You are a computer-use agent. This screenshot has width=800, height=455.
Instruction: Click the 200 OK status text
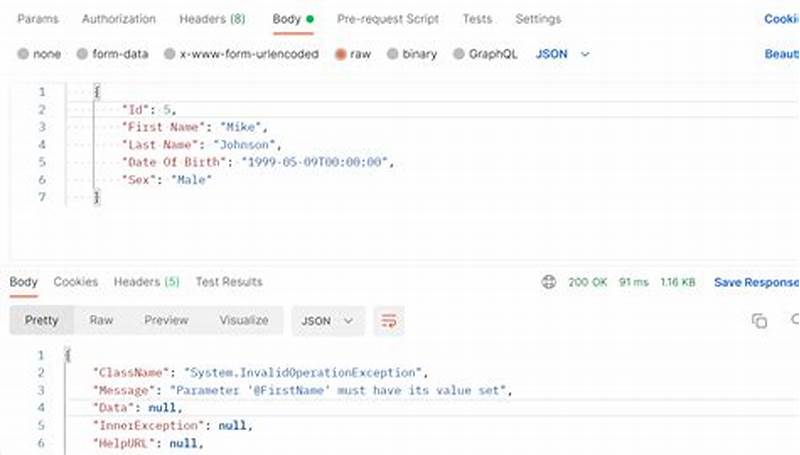coord(587,282)
